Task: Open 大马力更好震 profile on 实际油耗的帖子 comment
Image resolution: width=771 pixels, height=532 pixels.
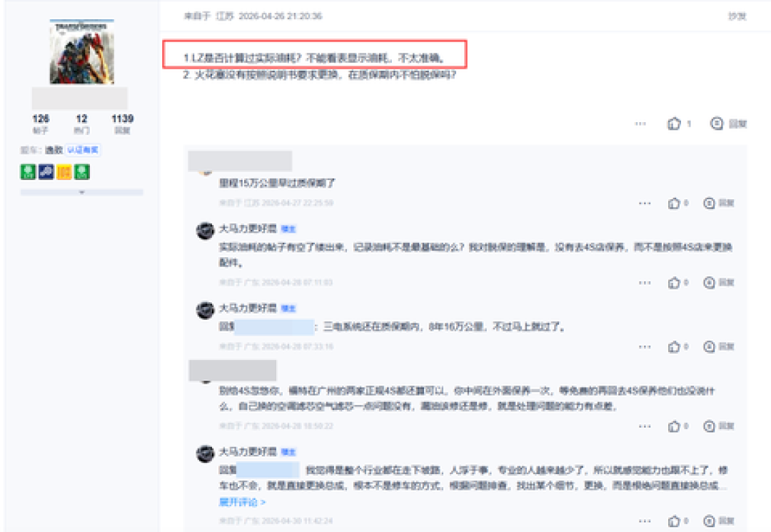Action: coord(248,229)
